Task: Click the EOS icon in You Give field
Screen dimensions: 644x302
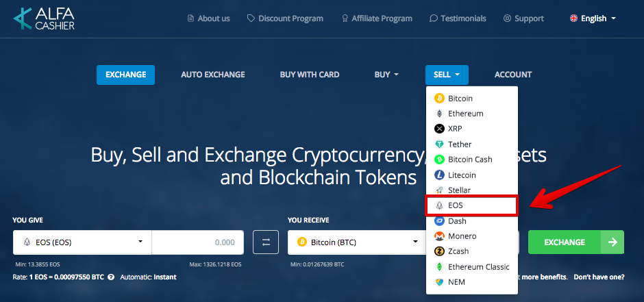Action: pos(27,242)
